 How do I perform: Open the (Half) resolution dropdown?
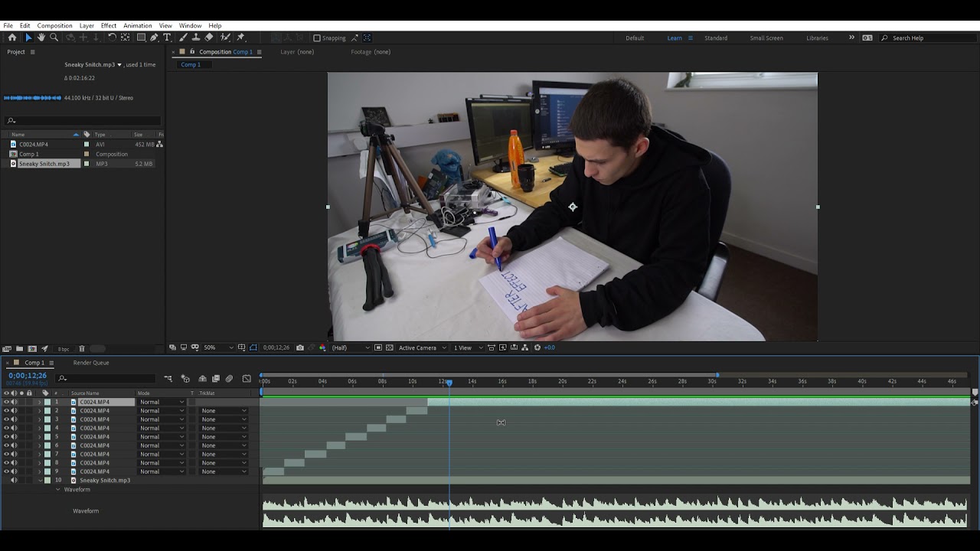pyautogui.click(x=351, y=347)
